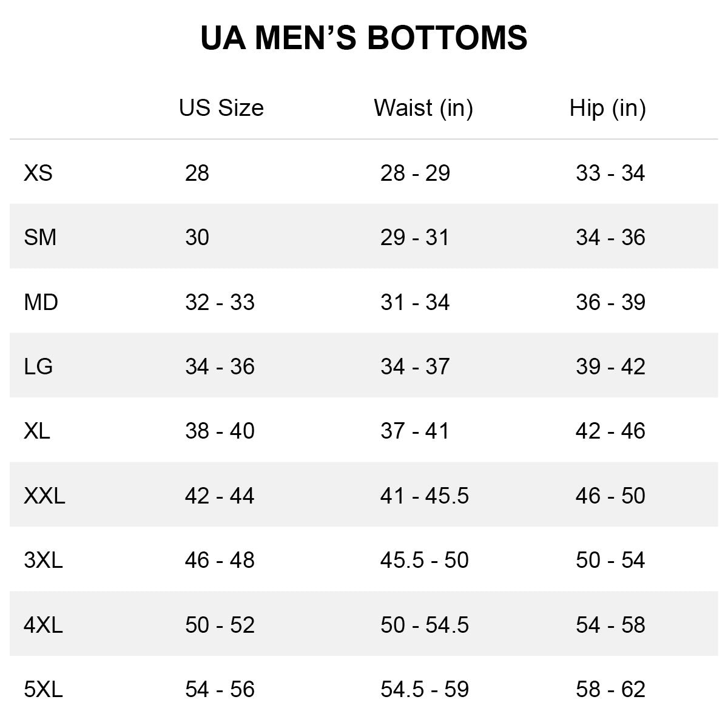Select the 50 - 52 US size cell

(220, 625)
